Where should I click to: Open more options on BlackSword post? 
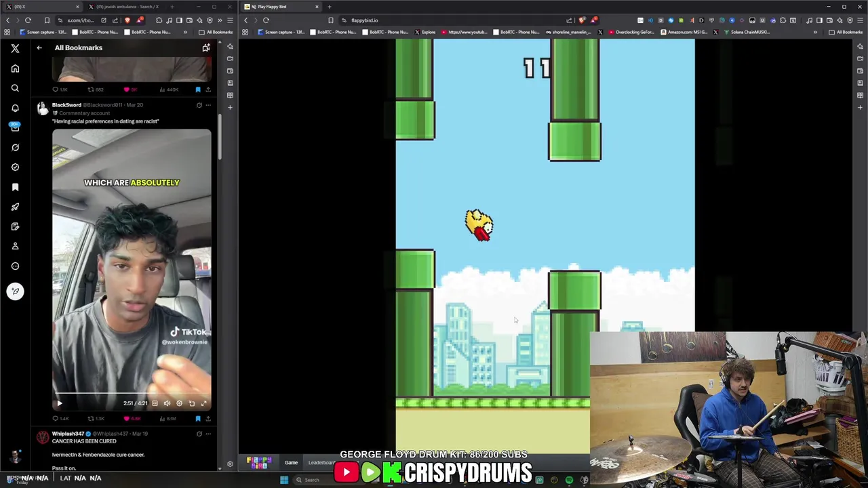pos(208,105)
